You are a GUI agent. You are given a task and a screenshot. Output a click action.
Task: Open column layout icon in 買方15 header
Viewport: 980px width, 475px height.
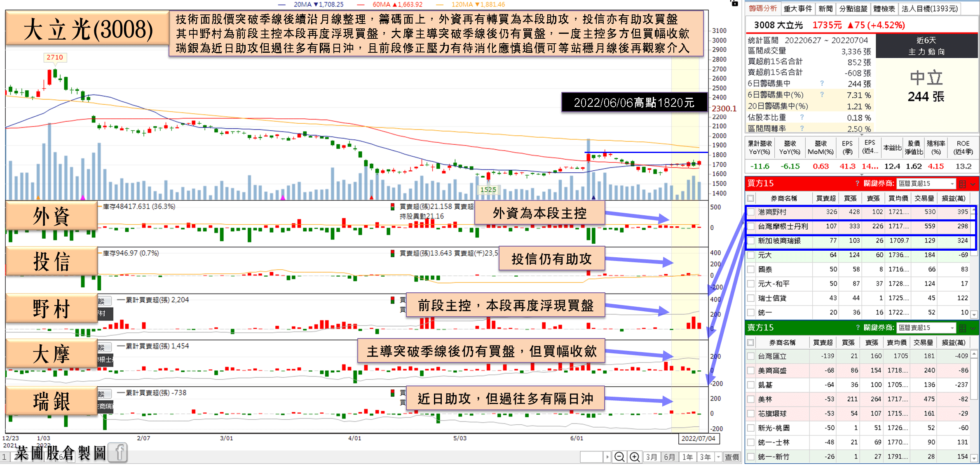(963, 183)
